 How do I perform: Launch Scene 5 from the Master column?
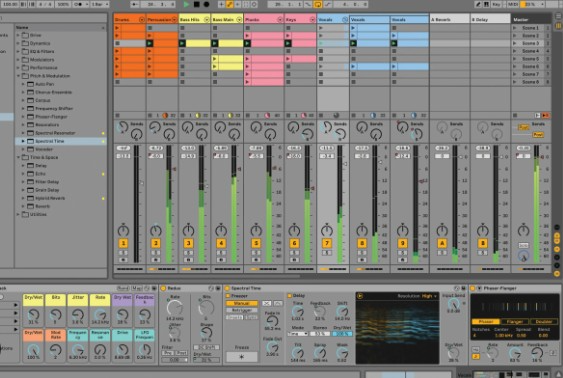tap(515, 59)
